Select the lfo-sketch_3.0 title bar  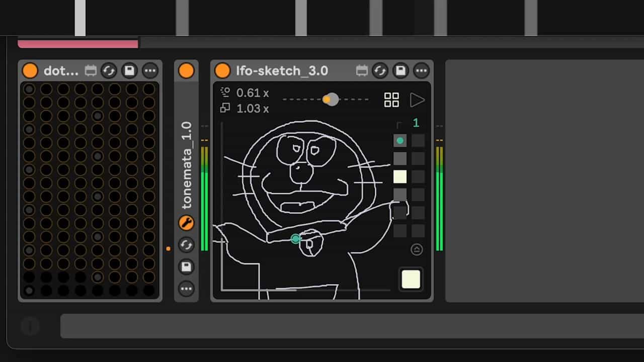(x=282, y=71)
